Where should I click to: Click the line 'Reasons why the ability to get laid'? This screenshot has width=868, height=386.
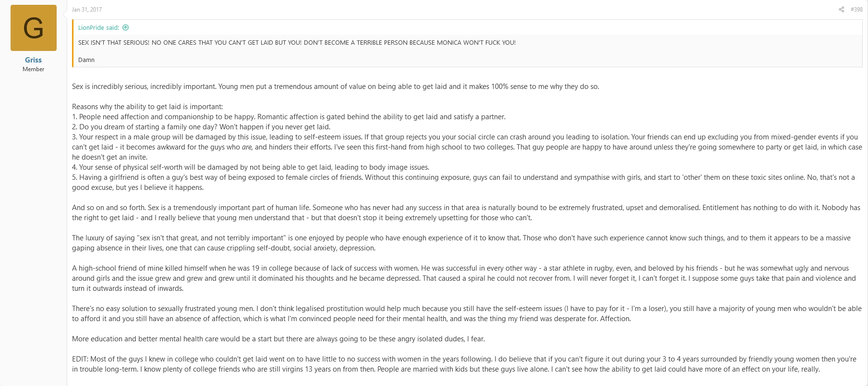[x=147, y=107]
